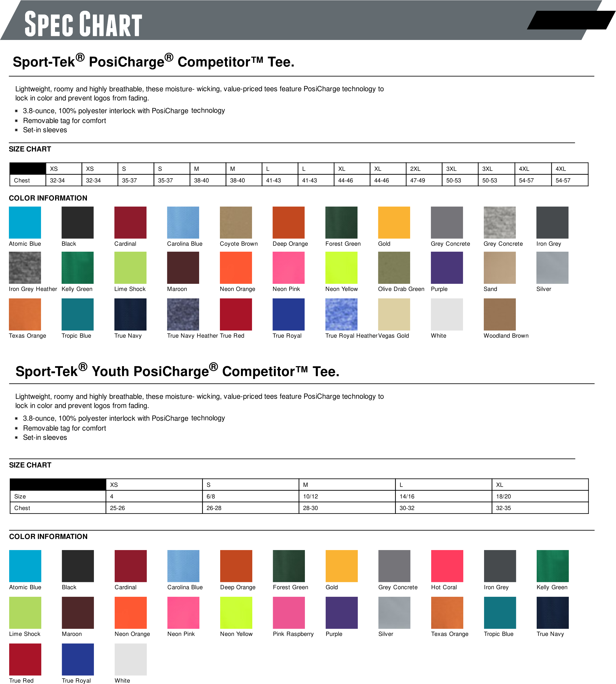The image size is (616, 684).
Task: Click the adult section Forest Green swatch
Action: [341, 223]
